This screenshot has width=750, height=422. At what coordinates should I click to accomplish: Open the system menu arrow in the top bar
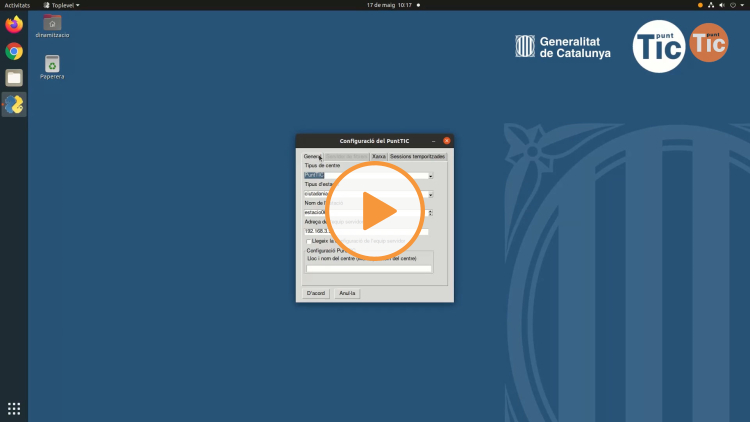pos(742,5)
